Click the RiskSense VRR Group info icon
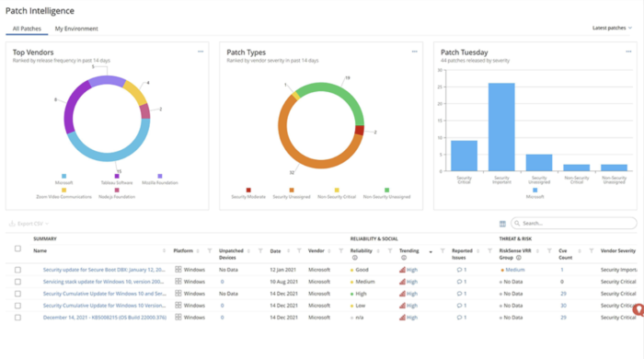The width and height of the screenshot is (644, 359). click(x=518, y=258)
